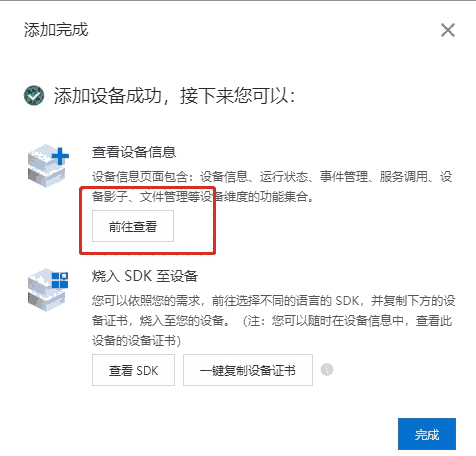Click the 添加完成 dialog title

(56, 30)
